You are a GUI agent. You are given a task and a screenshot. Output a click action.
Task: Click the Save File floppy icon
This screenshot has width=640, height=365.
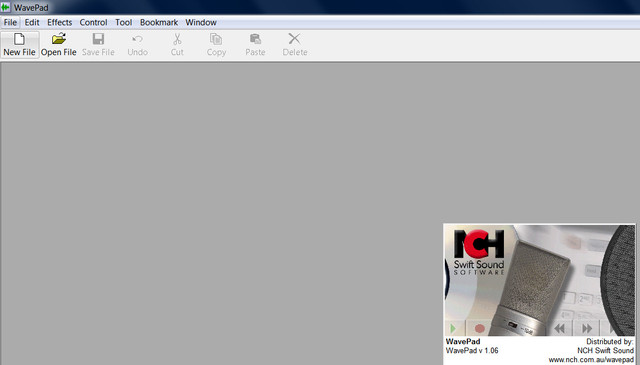(x=98, y=39)
